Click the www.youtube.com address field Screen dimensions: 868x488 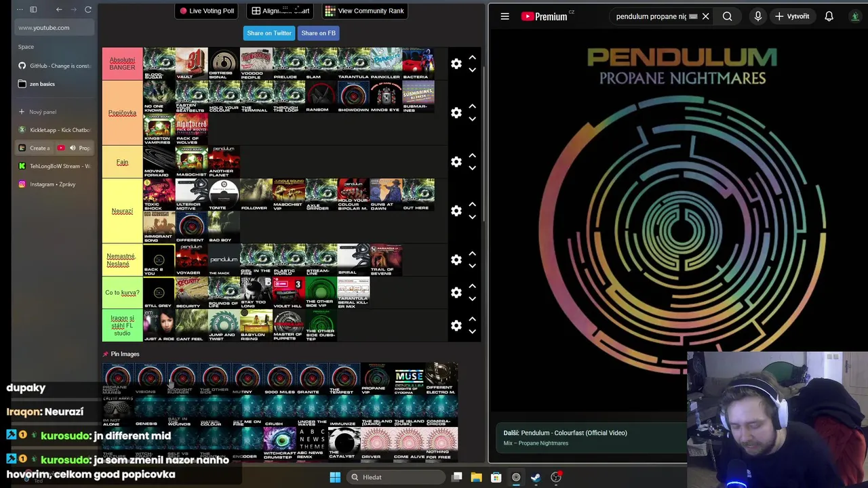[54, 28]
